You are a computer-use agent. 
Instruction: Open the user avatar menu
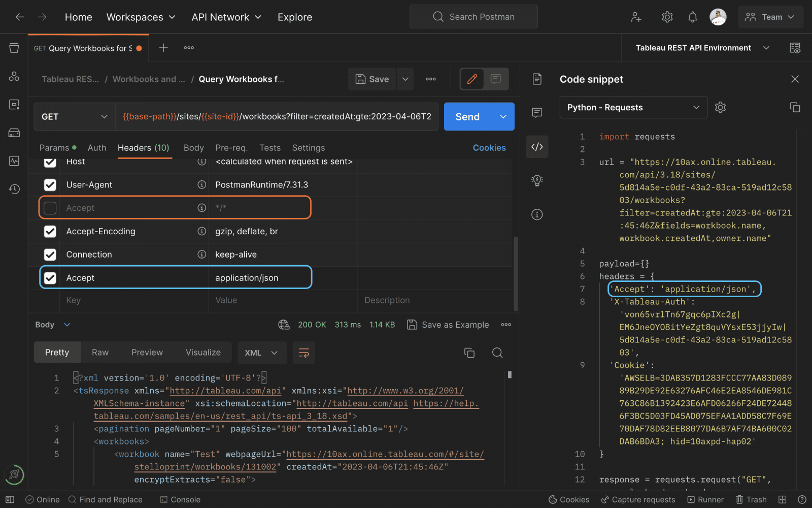[x=718, y=17]
